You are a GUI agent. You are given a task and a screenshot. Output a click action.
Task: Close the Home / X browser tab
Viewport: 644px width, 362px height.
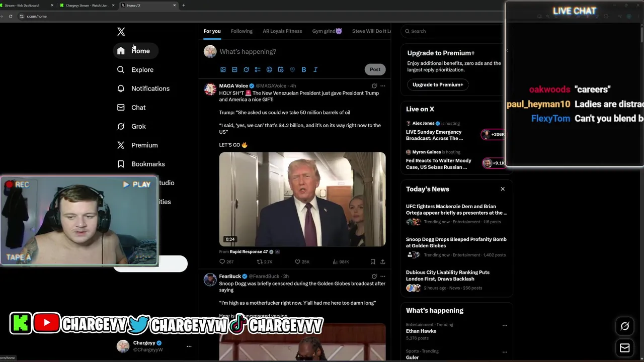coord(175,6)
